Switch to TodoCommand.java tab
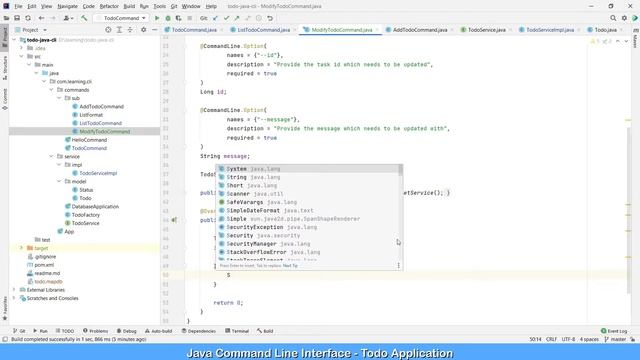640x360 pixels. pos(194,30)
